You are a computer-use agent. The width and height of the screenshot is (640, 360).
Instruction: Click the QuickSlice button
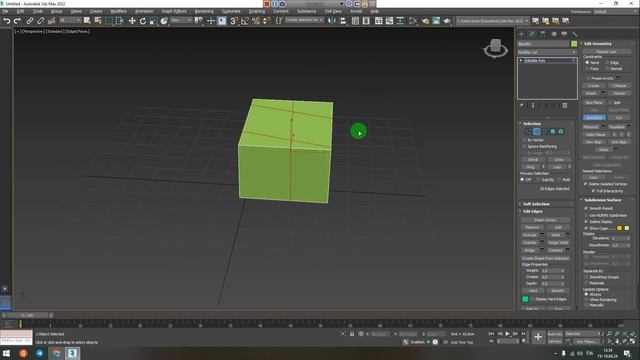(x=594, y=118)
